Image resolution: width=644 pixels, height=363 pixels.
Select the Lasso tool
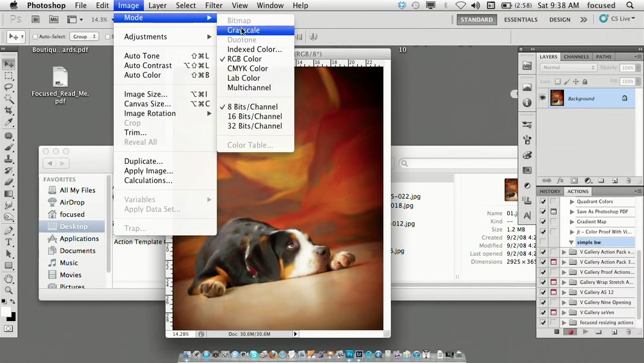click(9, 87)
